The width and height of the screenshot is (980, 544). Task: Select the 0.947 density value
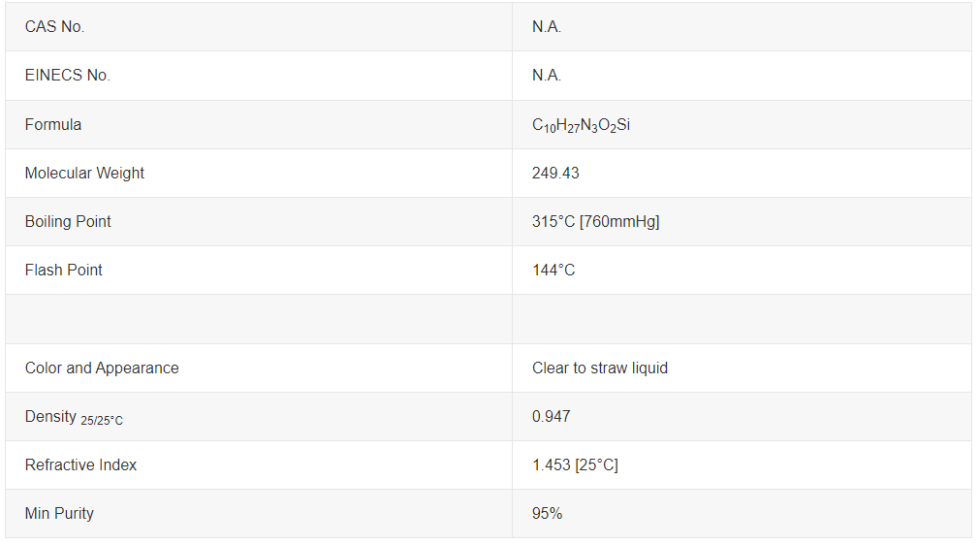pos(552,416)
